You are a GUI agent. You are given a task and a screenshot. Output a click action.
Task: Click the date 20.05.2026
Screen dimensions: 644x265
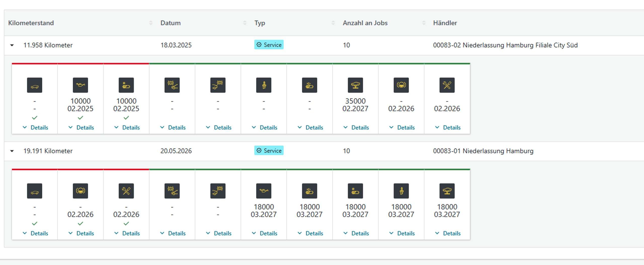coord(176,151)
